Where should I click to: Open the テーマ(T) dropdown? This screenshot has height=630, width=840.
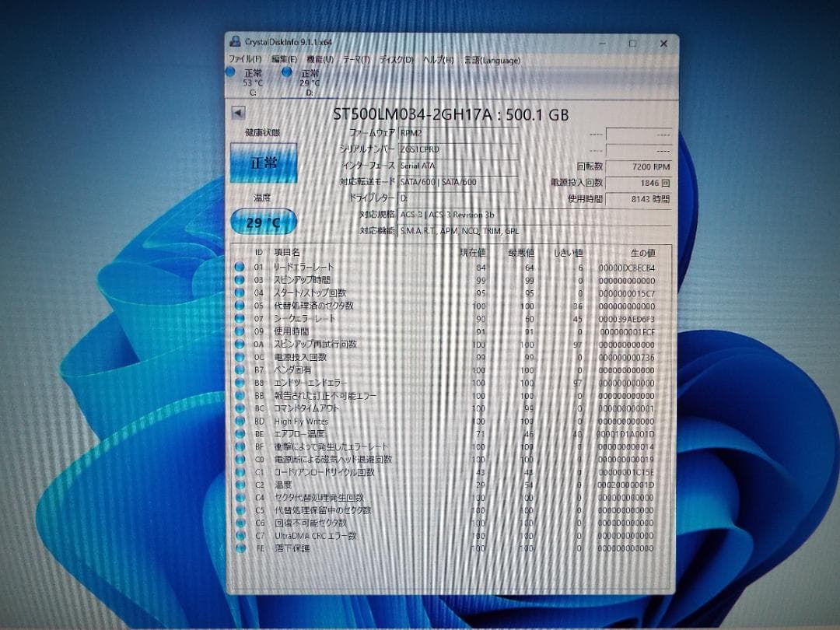[x=354, y=59]
